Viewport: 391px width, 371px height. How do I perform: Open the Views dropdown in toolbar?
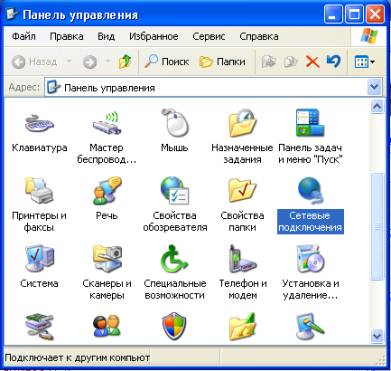coord(364,62)
